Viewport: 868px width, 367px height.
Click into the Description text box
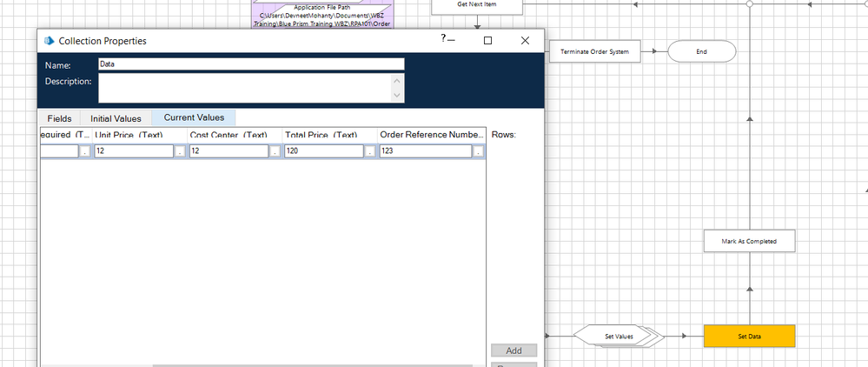tap(245, 88)
